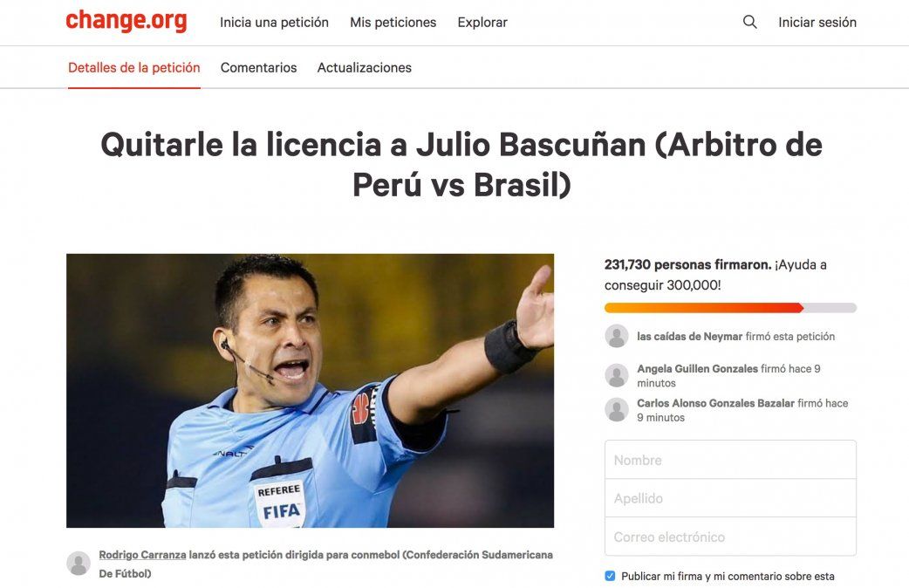
Task: Click avatar beside las caídas de Neymar
Action: coord(616,337)
